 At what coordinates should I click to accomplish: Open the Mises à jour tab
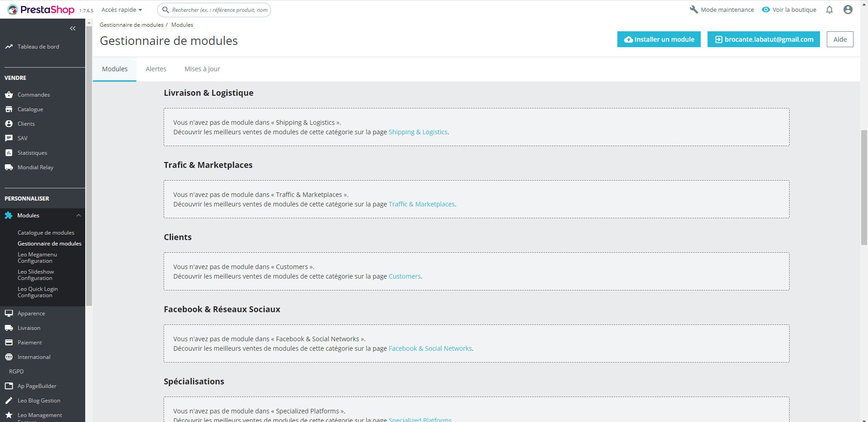tap(202, 69)
